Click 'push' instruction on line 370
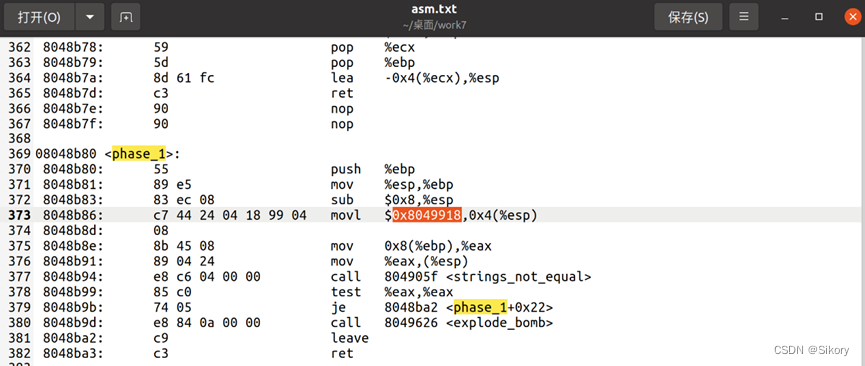 point(346,169)
